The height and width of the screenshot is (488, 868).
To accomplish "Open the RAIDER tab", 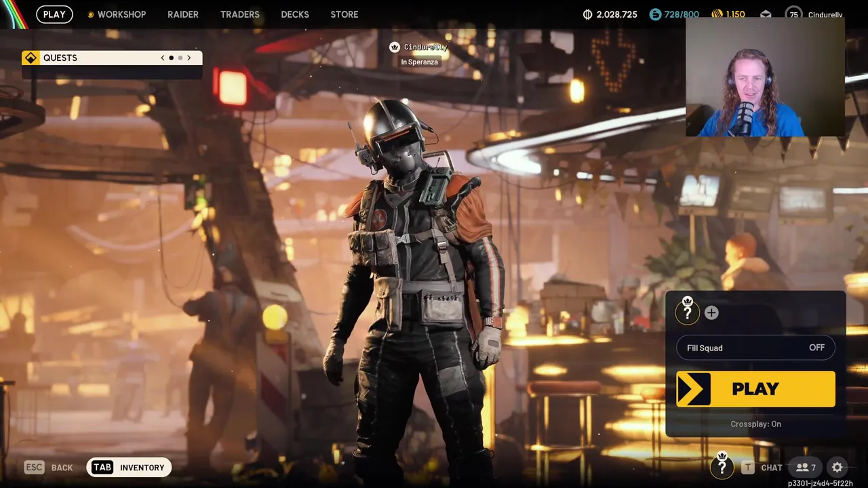I will pyautogui.click(x=183, y=14).
